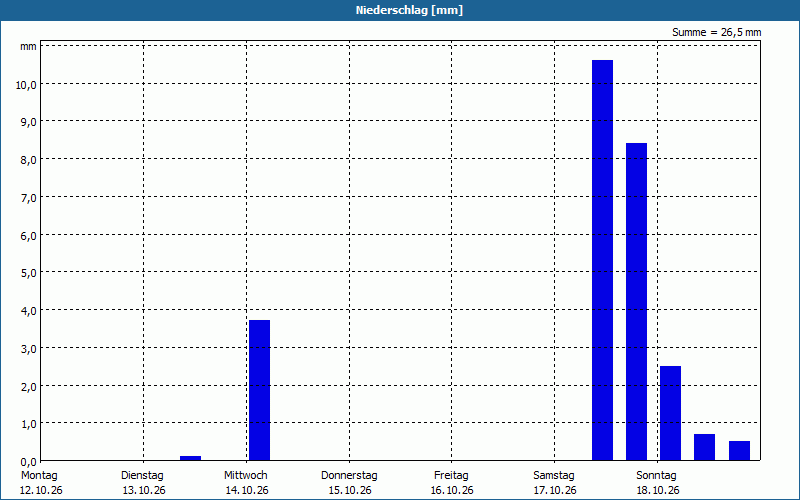Click the date 12.10.26
800x500 pixels.
tap(41, 491)
